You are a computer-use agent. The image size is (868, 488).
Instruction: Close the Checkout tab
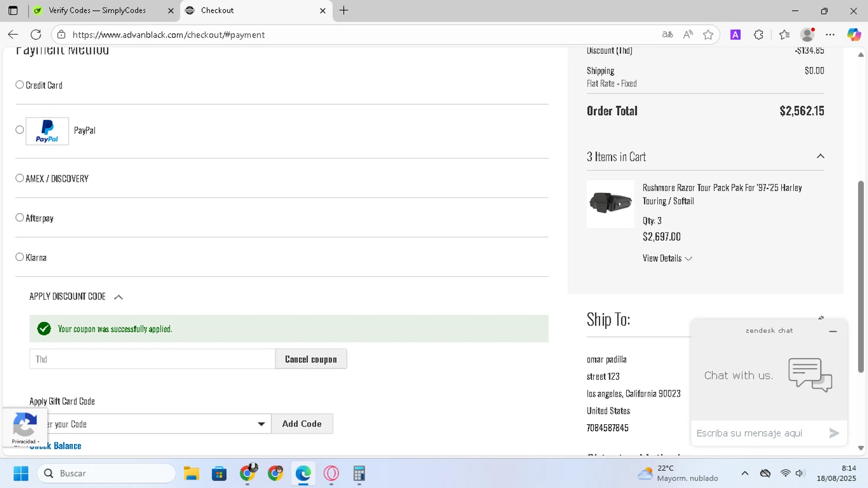tap(322, 10)
